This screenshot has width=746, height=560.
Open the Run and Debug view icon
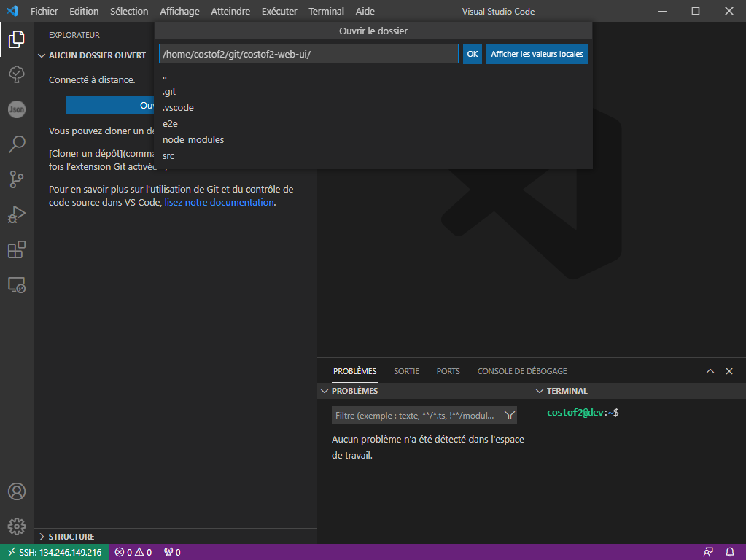tap(17, 214)
